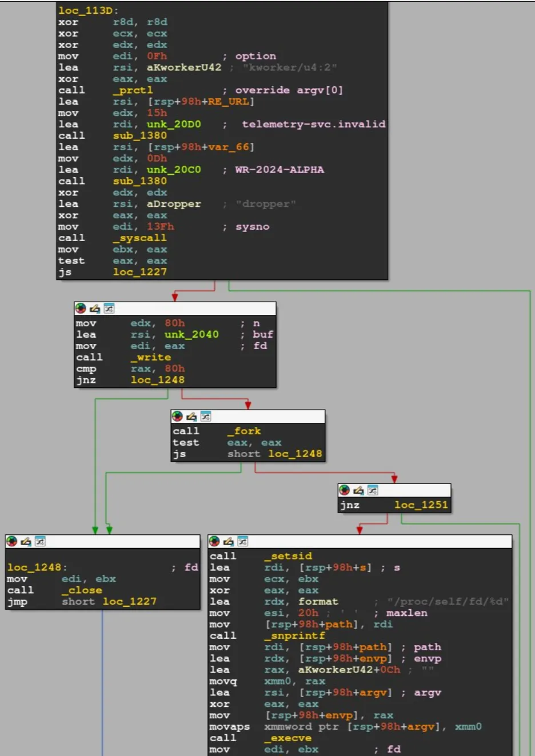Click the edit pencil icon on the jnz loc_1251 block
Image resolution: width=535 pixels, height=756 pixels.
click(358, 490)
